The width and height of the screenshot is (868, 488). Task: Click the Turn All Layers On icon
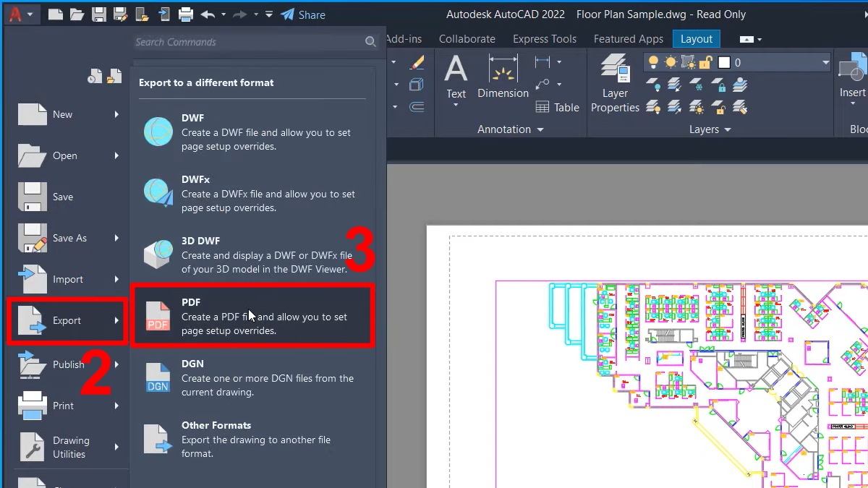653,108
